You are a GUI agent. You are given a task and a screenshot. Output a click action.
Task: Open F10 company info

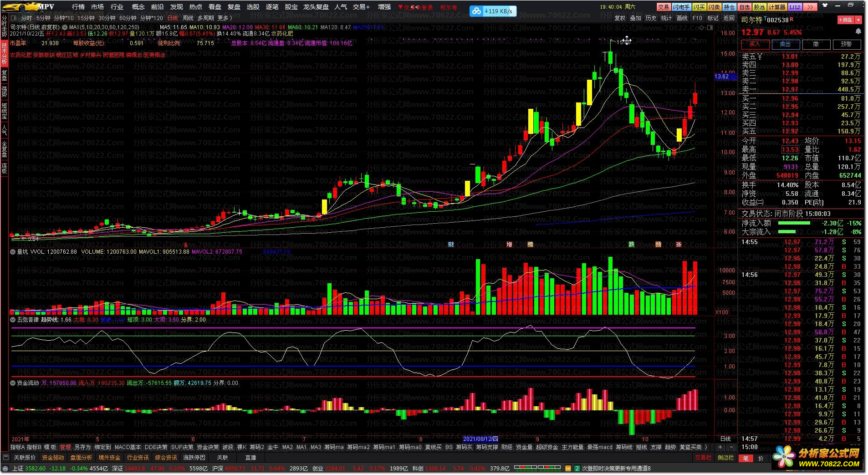click(x=697, y=18)
